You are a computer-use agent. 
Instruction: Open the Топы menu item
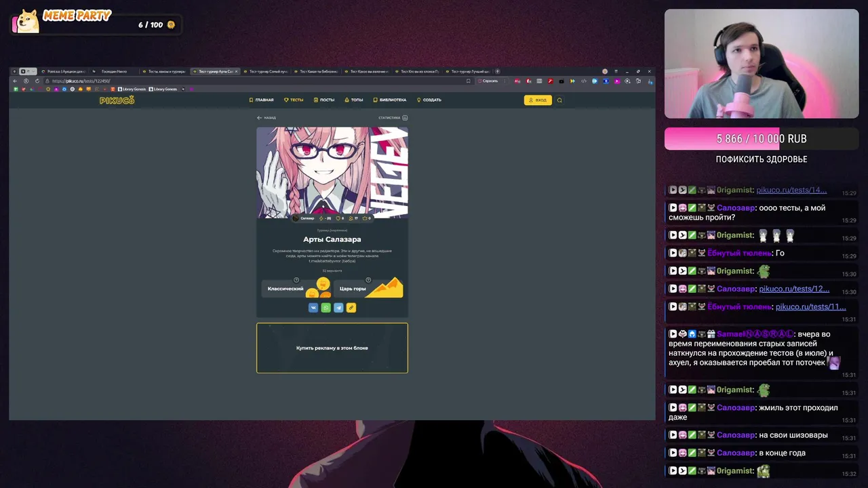pyautogui.click(x=354, y=100)
